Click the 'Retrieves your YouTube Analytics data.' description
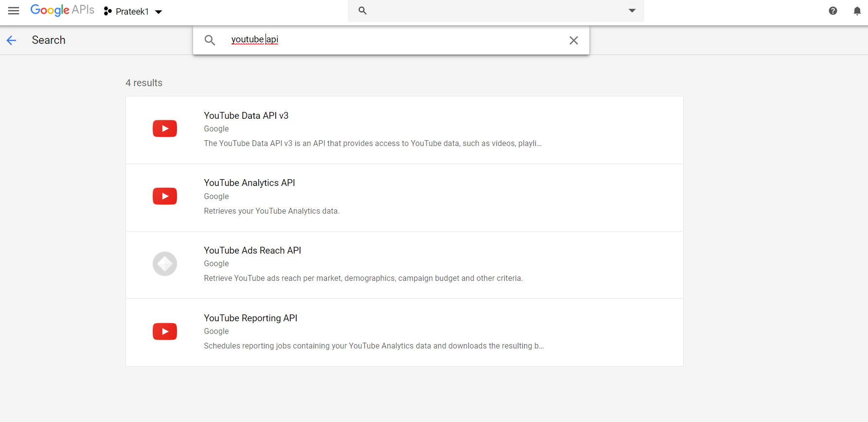 pyautogui.click(x=272, y=211)
